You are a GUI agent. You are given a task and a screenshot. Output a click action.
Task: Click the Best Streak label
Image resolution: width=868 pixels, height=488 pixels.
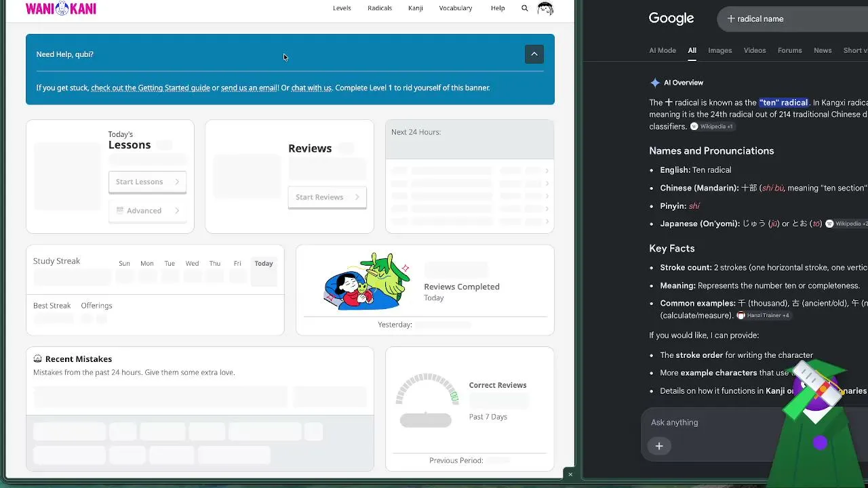coord(52,306)
